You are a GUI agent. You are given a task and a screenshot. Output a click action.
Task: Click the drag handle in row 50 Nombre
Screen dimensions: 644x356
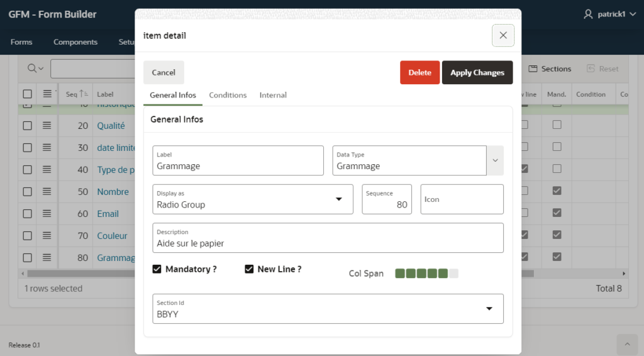(x=47, y=191)
